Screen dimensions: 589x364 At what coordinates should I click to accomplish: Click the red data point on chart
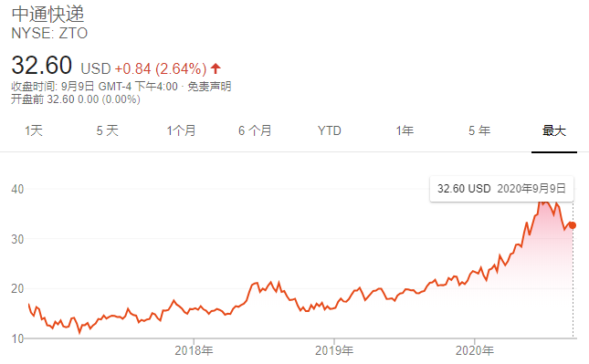tap(573, 225)
